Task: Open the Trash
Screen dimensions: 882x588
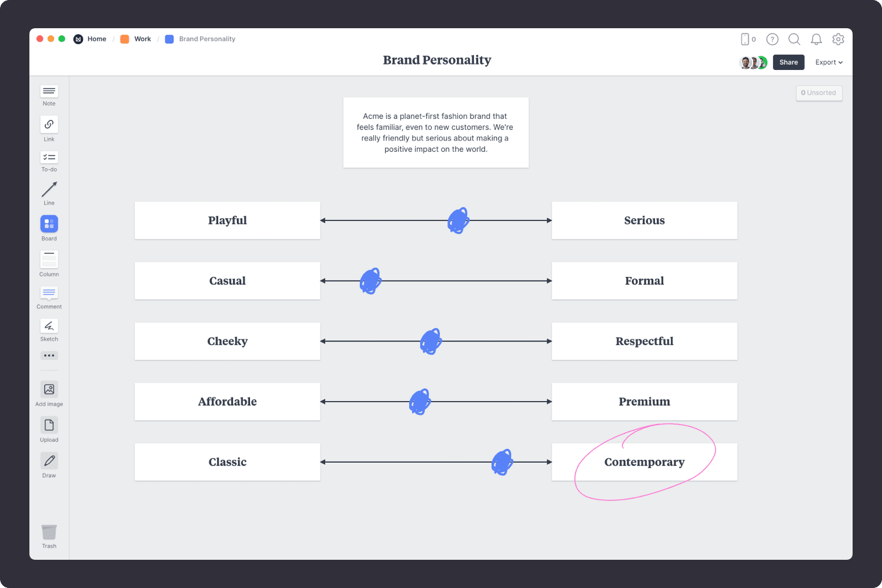Action: click(x=49, y=533)
